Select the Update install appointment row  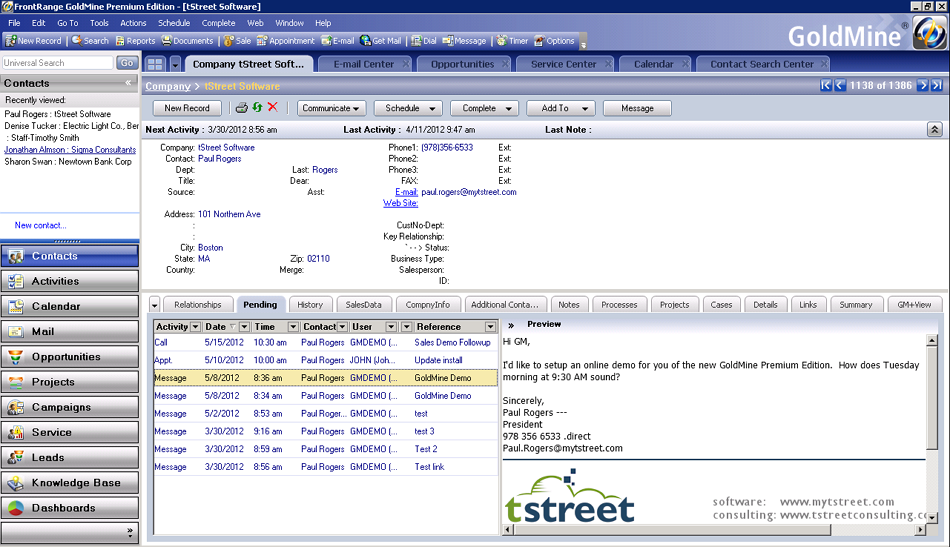[x=325, y=360]
